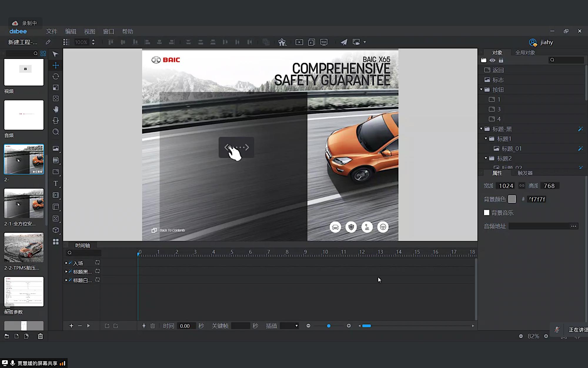Select the 2-2-TPMS page thumbnail
This screenshot has height=368, width=588.
(24, 247)
